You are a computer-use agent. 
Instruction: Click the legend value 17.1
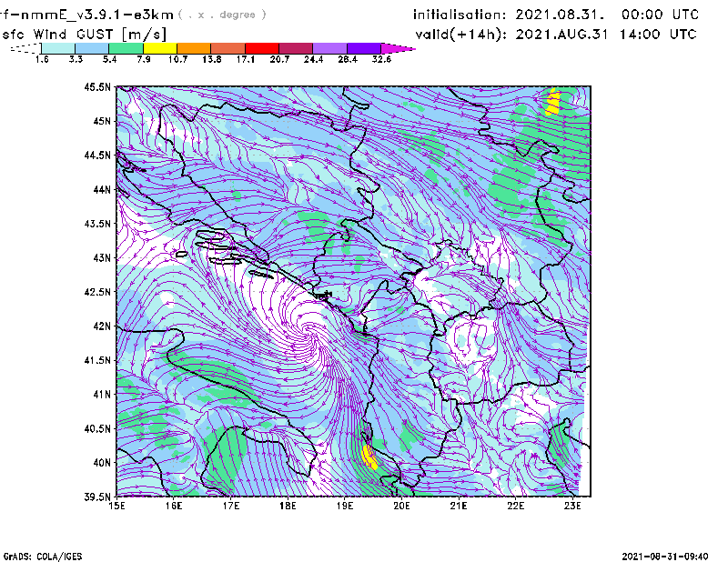246,59
